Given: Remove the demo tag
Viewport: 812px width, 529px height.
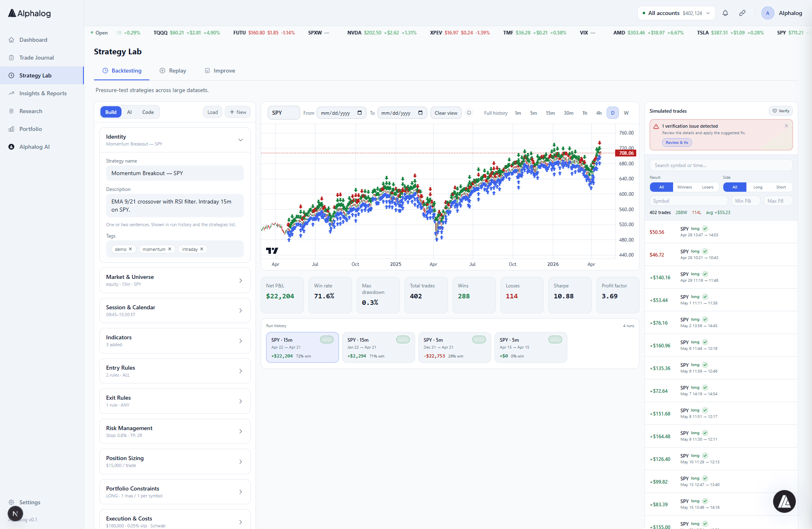Looking at the screenshot, I should coord(130,249).
